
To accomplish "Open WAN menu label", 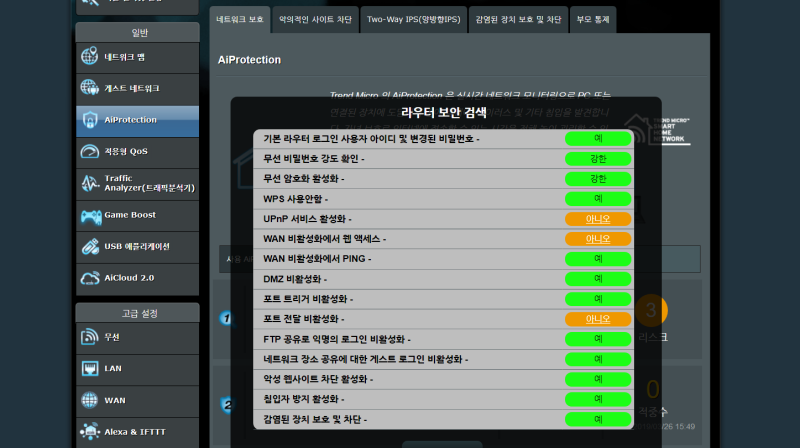I will 115,401.
